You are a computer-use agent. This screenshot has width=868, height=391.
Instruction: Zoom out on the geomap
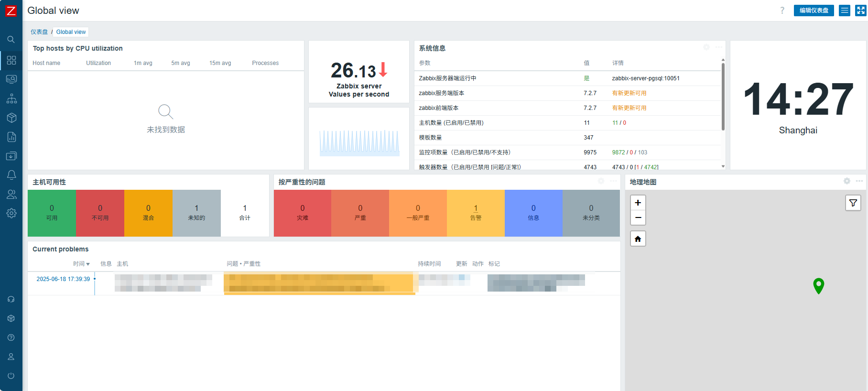click(x=638, y=217)
